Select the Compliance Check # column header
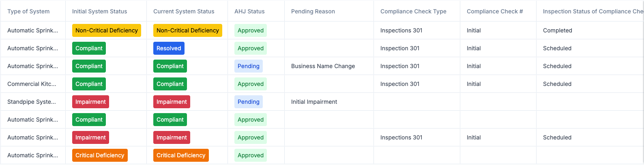This screenshot has height=165, width=644. point(495,11)
